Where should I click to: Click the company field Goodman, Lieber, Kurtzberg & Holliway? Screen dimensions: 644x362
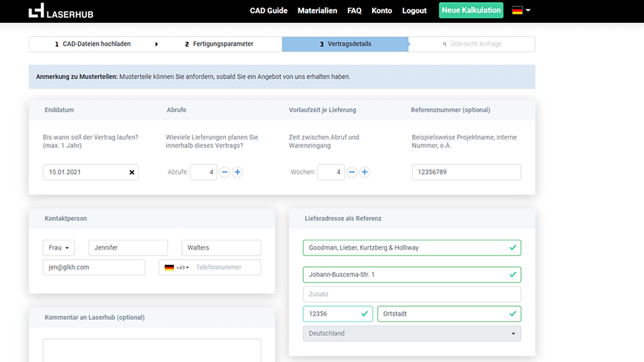pyautogui.click(x=412, y=248)
